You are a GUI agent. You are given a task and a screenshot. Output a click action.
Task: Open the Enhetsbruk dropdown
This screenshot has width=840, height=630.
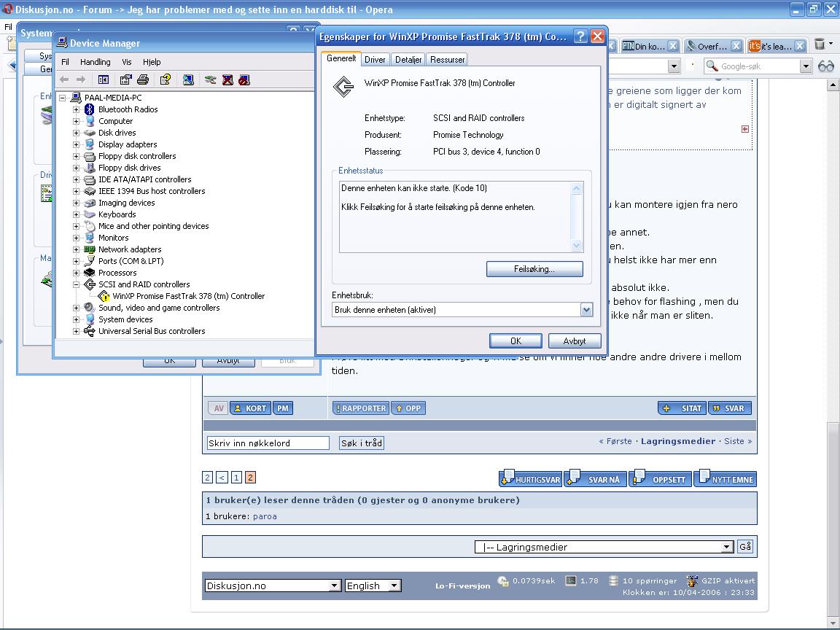pyautogui.click(x=586, y=310)
